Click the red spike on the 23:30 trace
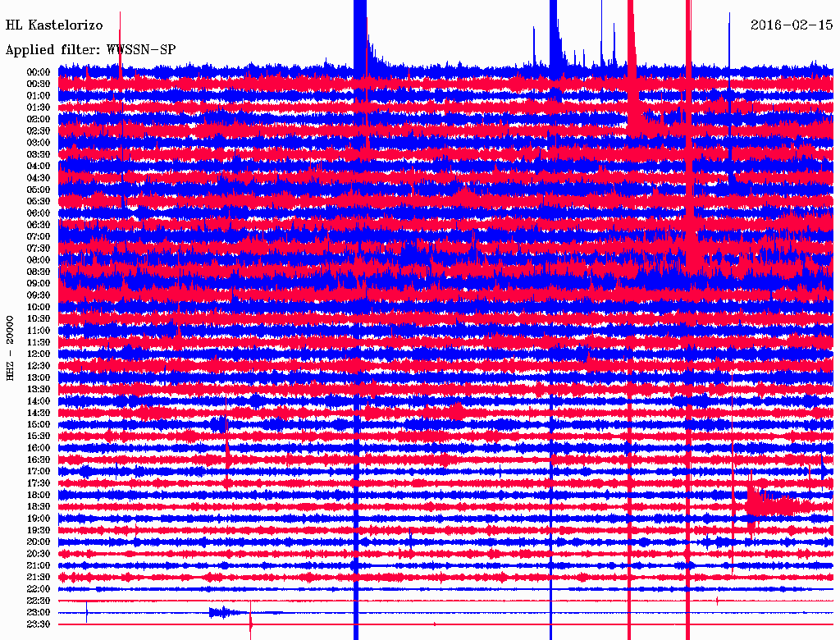This screenshot has width=840, height=640. pos(250,622)
